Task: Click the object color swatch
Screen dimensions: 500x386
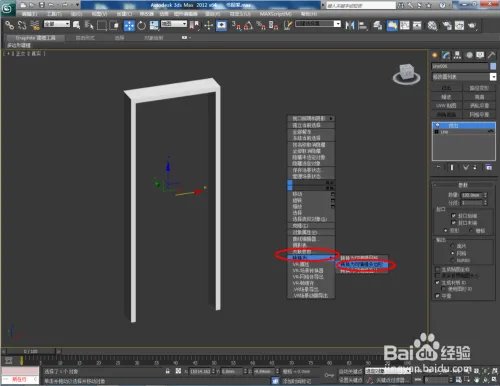Action: click(x=493, y=66)
